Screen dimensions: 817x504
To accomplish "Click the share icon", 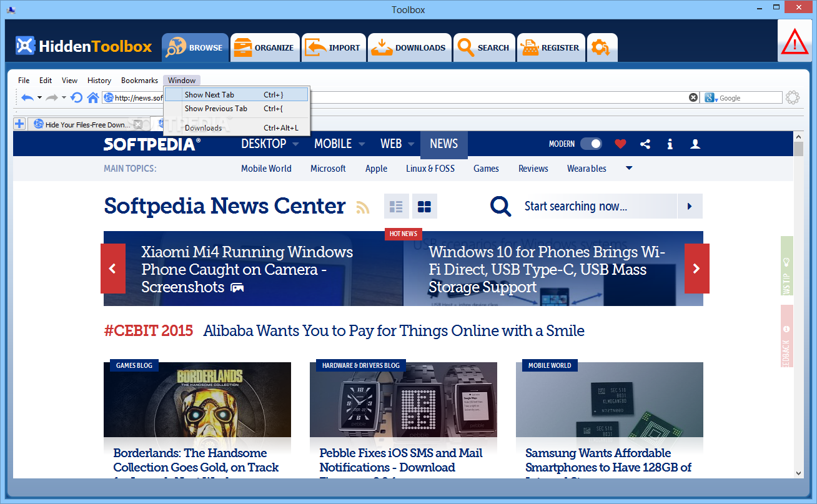I will [x=645, y=144].
